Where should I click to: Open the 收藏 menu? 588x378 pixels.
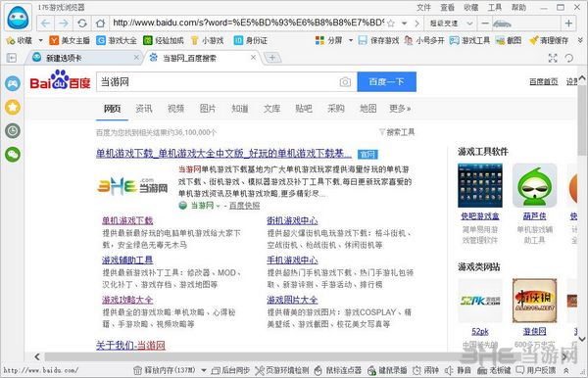[x=471, y=7]
